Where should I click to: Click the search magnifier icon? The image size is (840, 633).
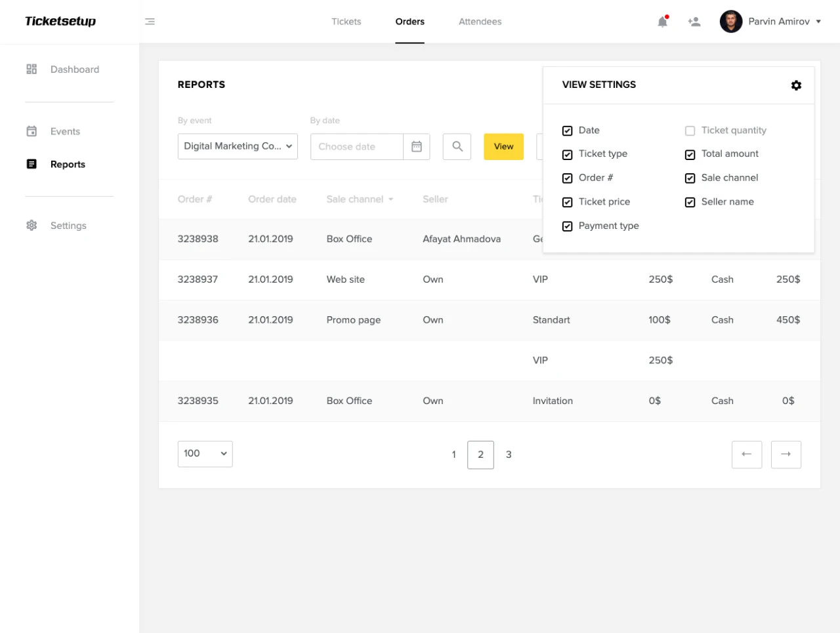456,146
